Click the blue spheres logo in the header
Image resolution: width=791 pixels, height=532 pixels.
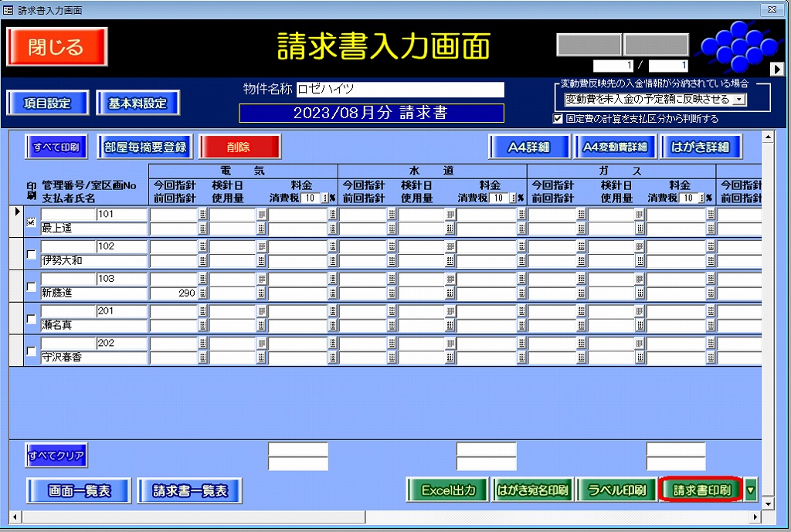732,46
